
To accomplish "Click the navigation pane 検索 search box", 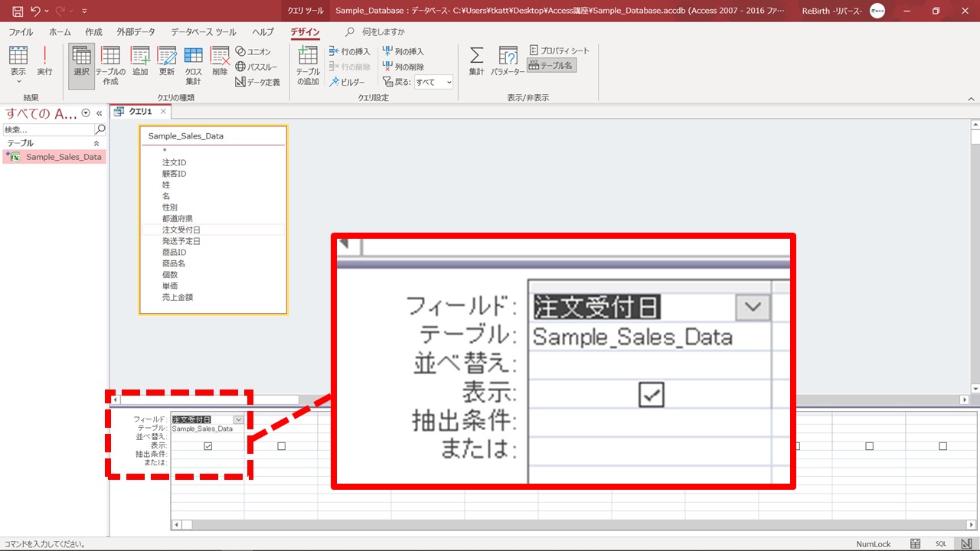I will click(x=49, y=130).
